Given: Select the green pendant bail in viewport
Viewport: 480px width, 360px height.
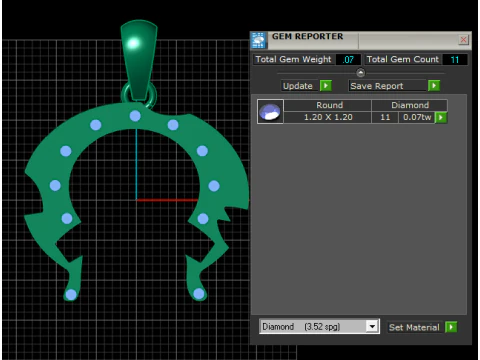Looking at the screenshot, I should point(139,60).
